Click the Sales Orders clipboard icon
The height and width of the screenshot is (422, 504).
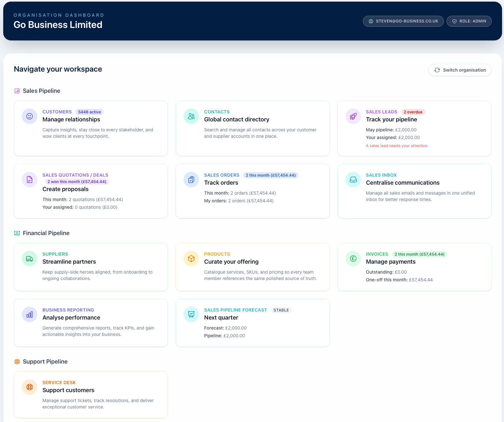191,180
